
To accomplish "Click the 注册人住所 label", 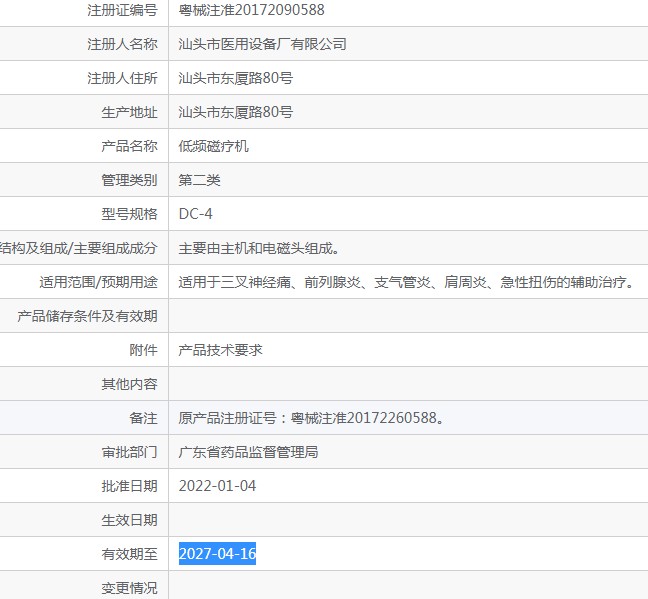I will (x=122, y=78).
